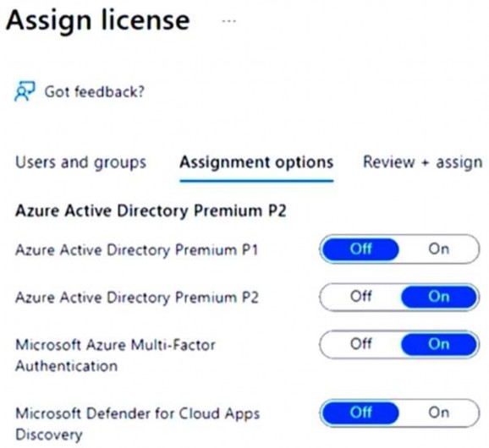
Task: Click the Microsoft Defender for Cloud Apps Discovery label
Action: click(138, 424)
